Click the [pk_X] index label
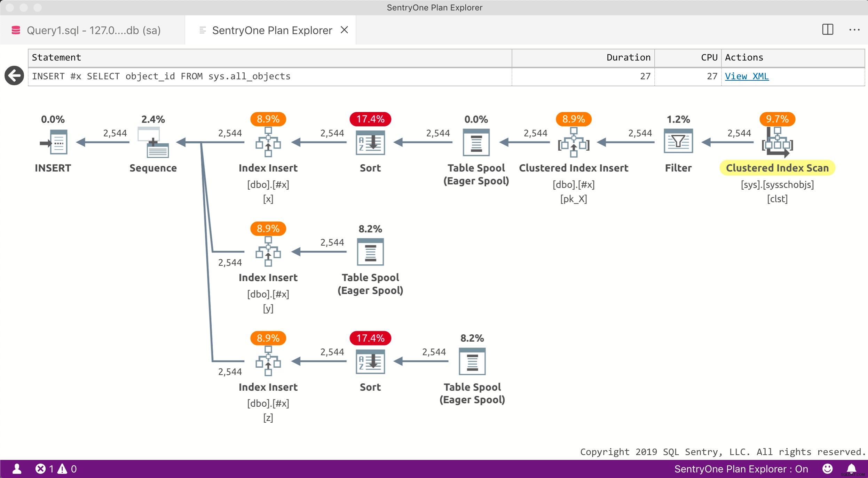 pyautogui.click(x=574, y=199)
